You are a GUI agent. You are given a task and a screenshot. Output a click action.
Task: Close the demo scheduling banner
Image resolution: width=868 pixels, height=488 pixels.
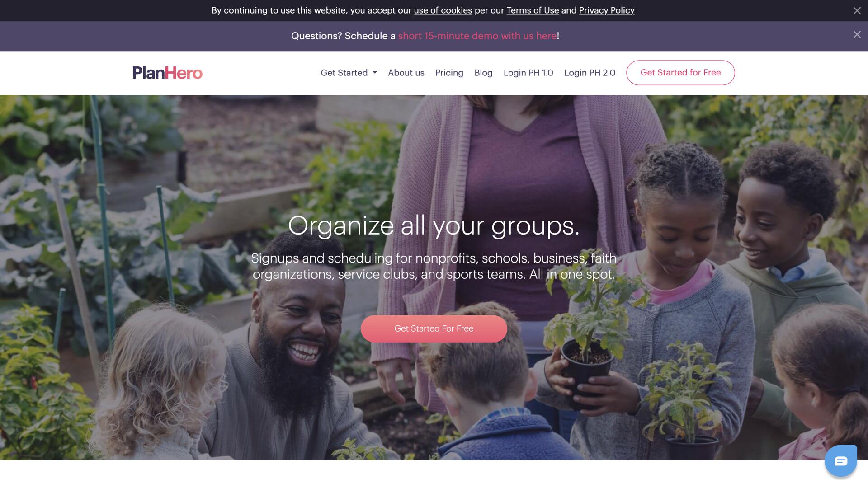point(857,34)
